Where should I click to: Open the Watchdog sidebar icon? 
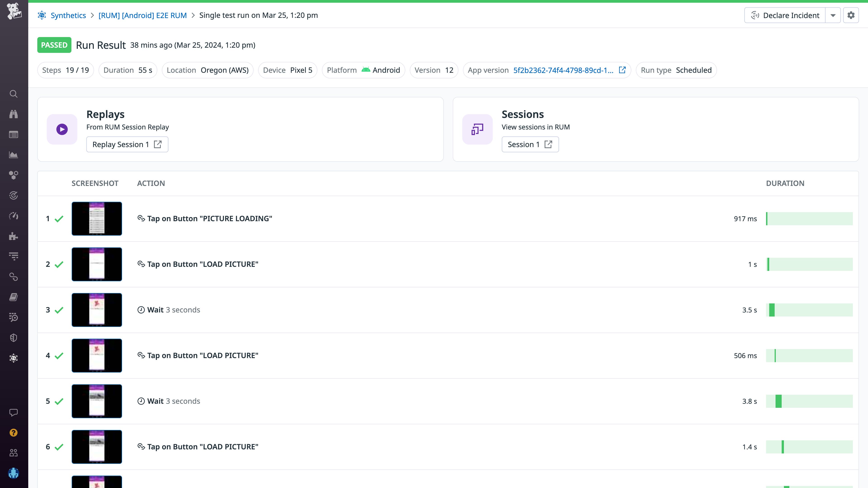[14, 114]
